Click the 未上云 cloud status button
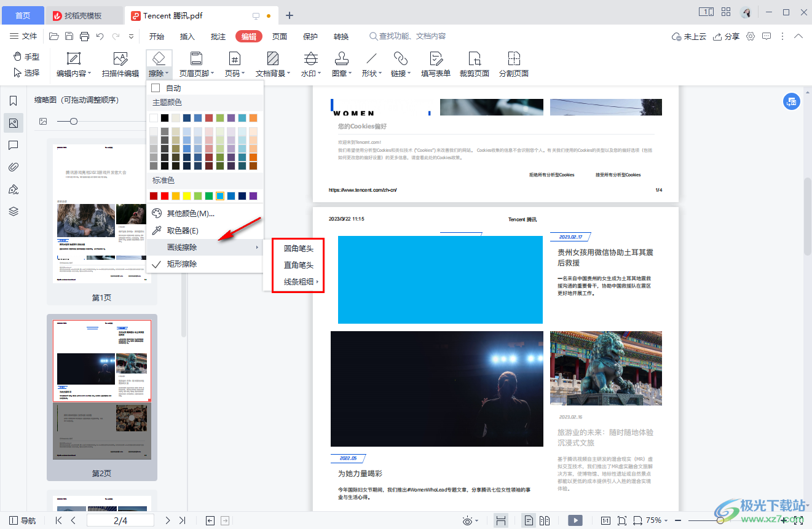812x529 pixels. point(689,36)
